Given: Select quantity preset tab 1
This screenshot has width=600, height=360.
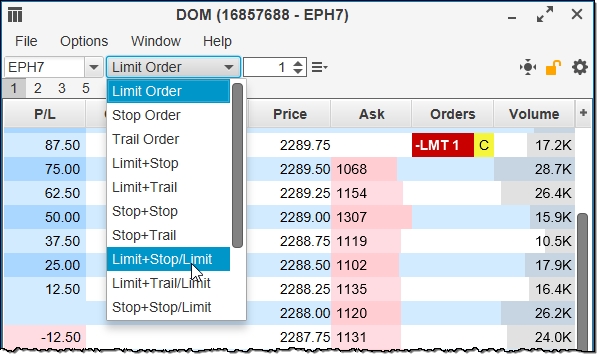Looking at the screenshot, I should pyautogui.click(x=14, y=88).
